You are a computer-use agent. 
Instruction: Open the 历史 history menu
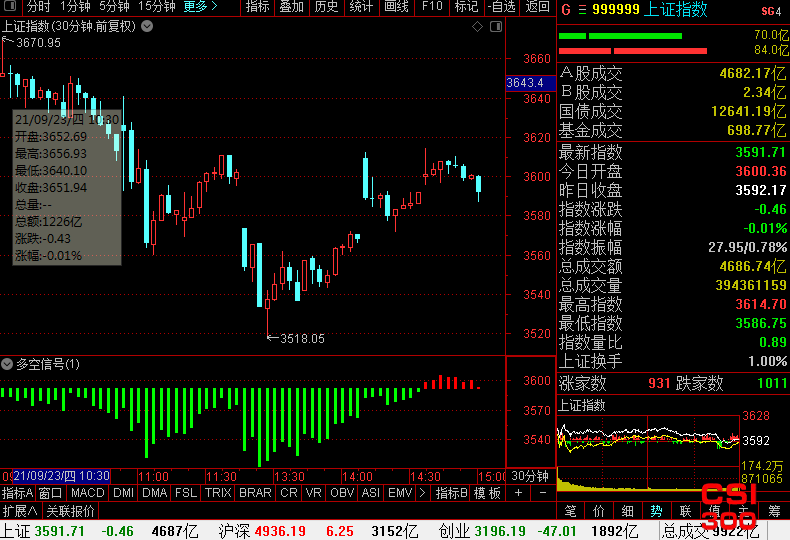pyautogui.click(x=326, y=7)
